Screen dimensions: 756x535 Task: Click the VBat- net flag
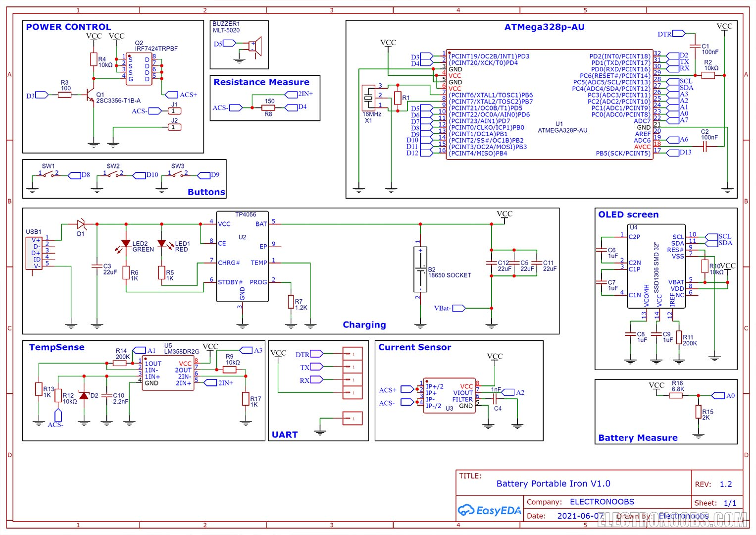pos(450,308)
